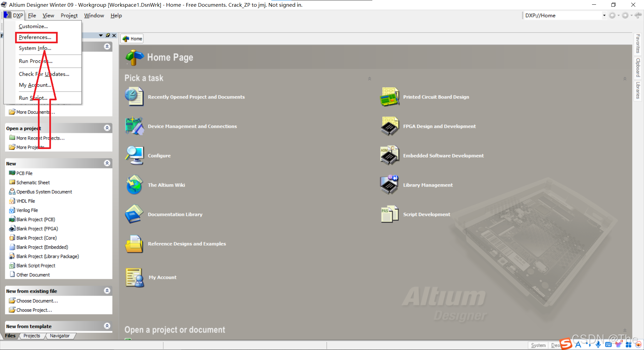644x350 pixels.
Task: Click the OpenBus System Document icon
Action: [12, 192]
